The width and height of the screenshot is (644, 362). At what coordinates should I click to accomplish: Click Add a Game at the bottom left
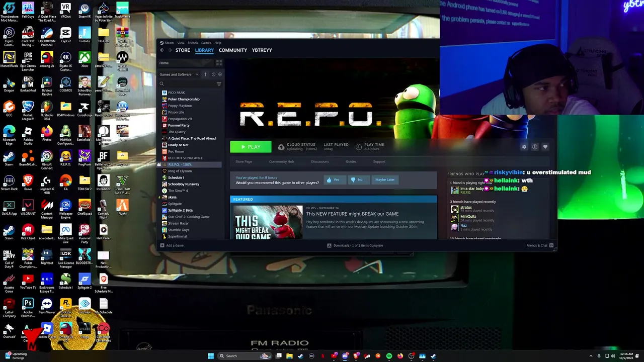pyautogui.click(x=172, y=245)
